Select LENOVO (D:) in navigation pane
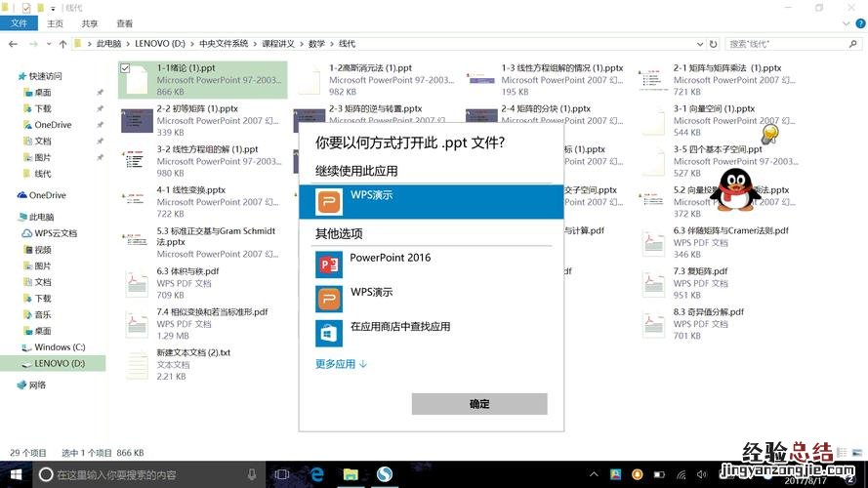Image resolution: width=868 pixels, height=488 pixels. pyautogui.click(x=59, y=363)
